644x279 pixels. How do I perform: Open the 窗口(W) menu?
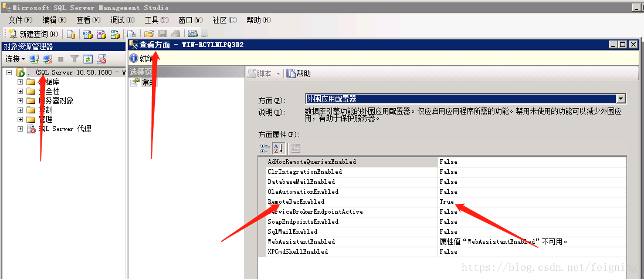[x=191, y=20]
